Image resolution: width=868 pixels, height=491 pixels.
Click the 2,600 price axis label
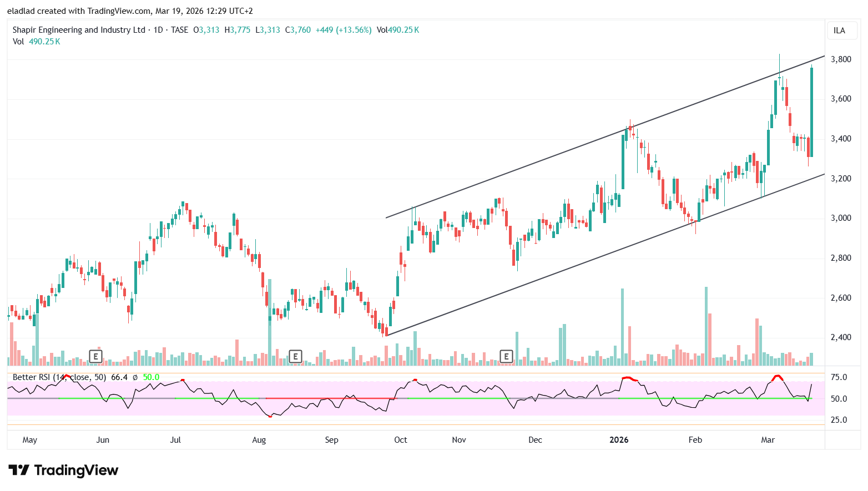click(841, 298)
